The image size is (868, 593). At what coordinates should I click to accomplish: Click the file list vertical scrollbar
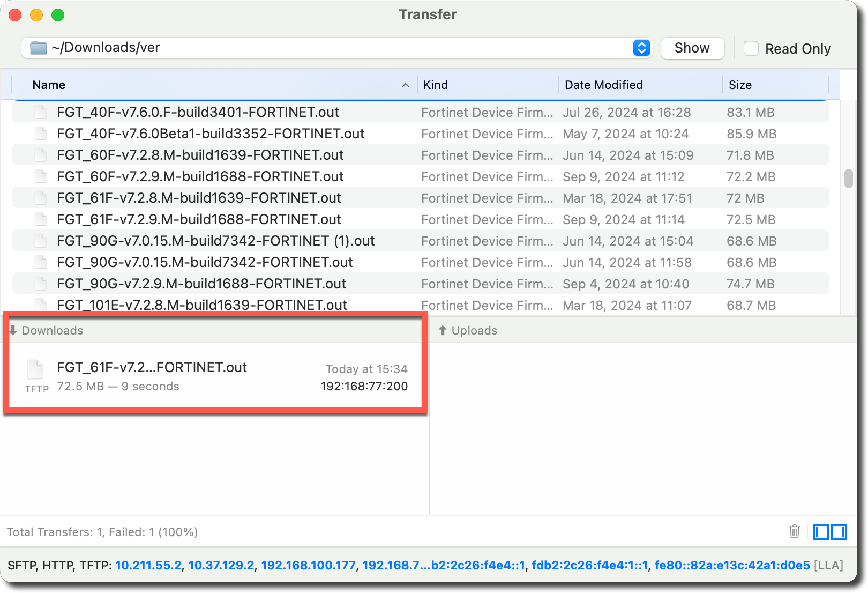click(x=848, y=178)
